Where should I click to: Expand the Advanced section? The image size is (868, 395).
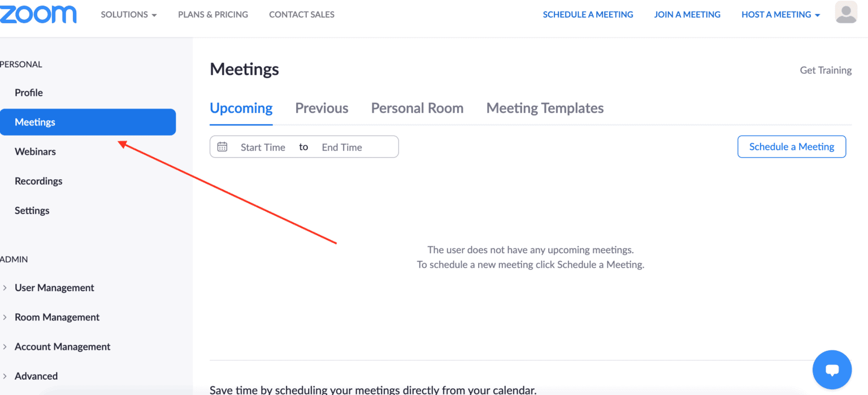[x=36, y=376]
